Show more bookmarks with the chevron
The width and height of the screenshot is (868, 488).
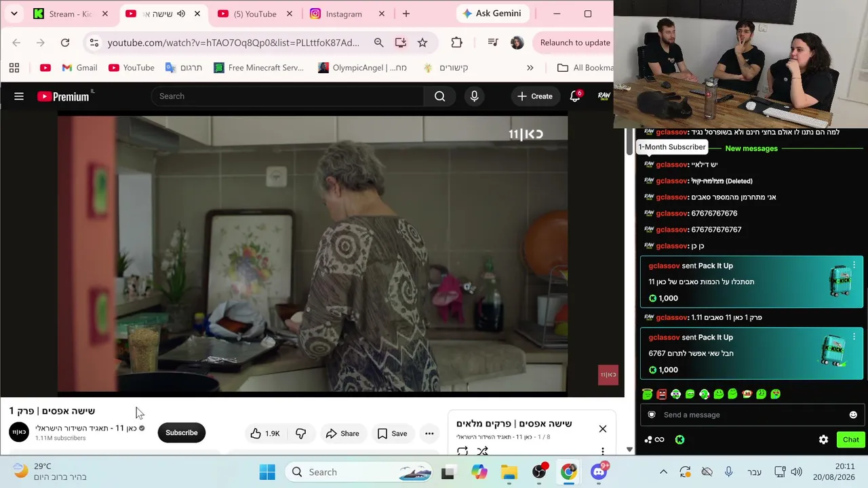(x=530, y=68)
